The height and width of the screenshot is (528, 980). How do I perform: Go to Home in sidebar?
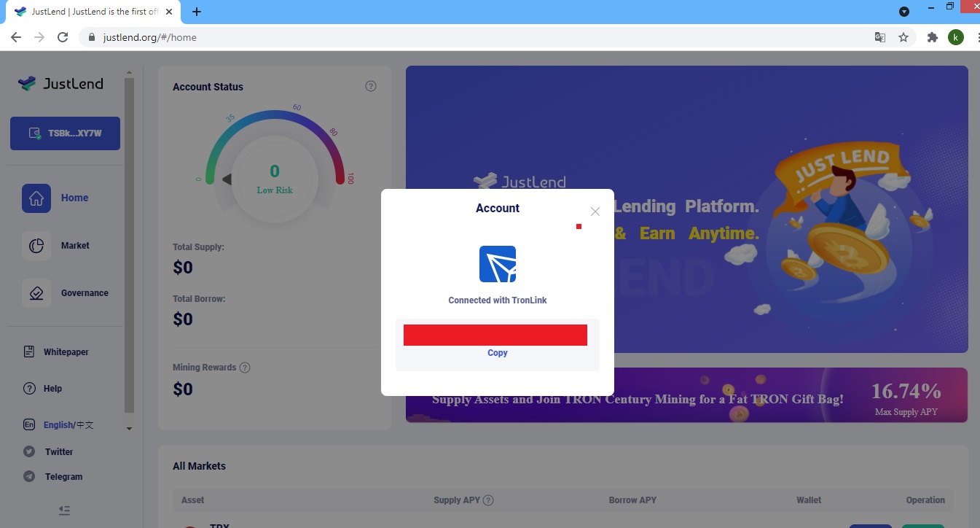(x=74, y=198)
